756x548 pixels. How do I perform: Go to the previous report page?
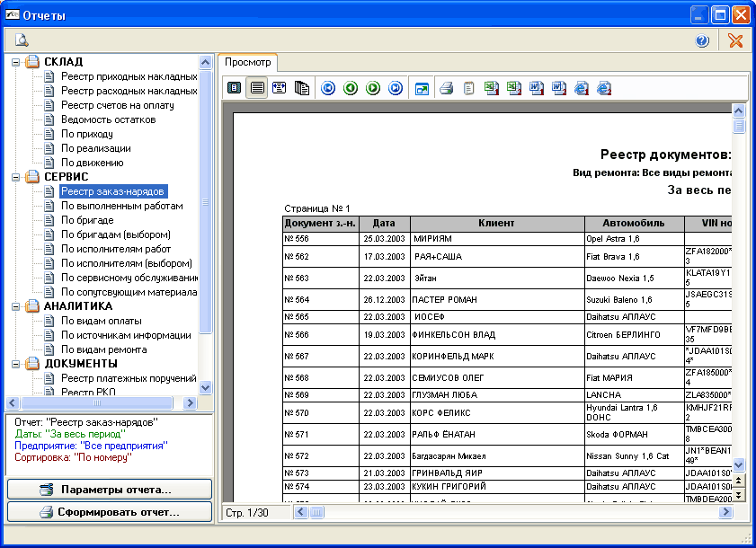tap(351, 88)
